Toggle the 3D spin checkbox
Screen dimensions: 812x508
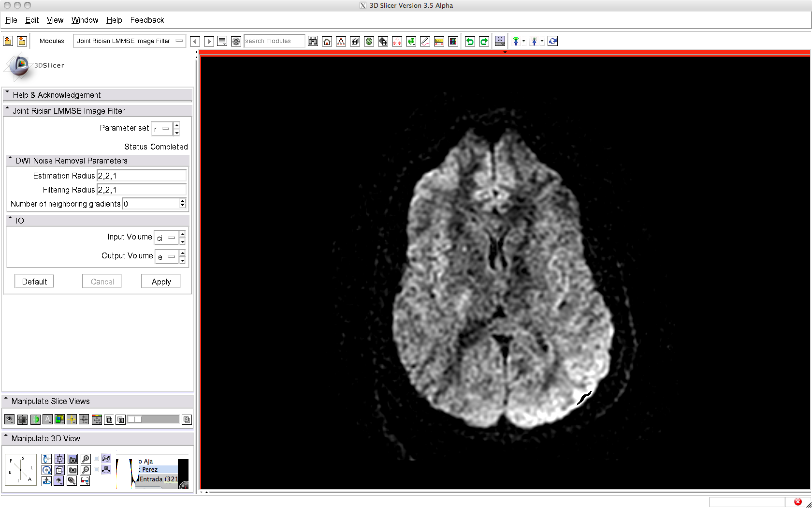click(97, 459)
